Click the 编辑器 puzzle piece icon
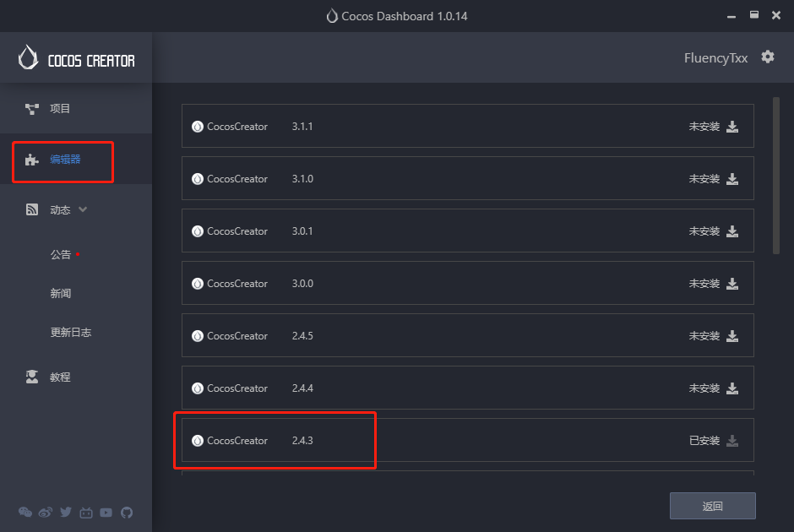Image resolution: width=794 pixels, height=532 pixels. (32, 160)
